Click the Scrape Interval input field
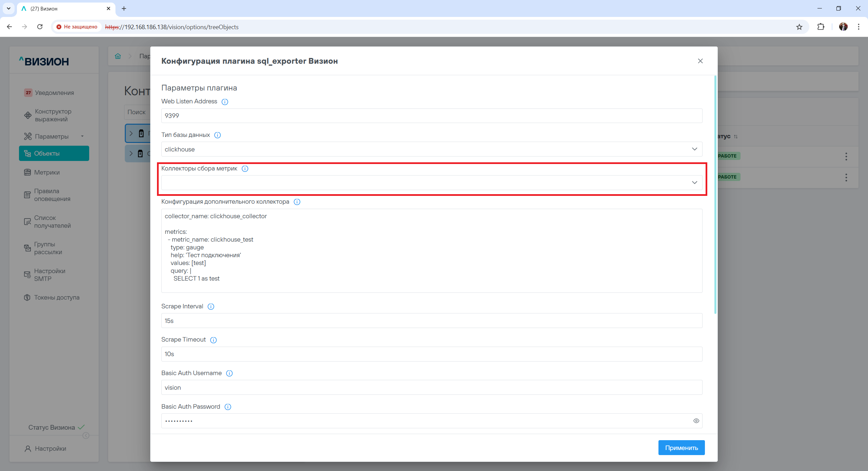This screenshot has height=471, width=868. pos(431,321)
